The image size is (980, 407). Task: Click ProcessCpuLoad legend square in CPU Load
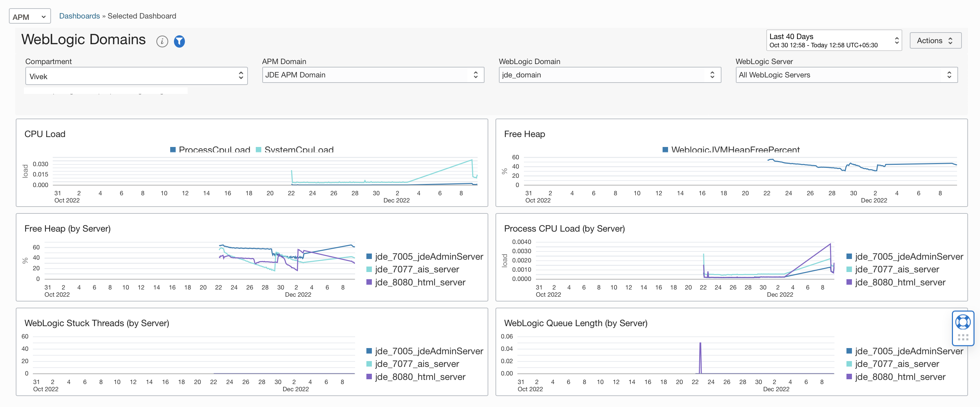point(173,150)
